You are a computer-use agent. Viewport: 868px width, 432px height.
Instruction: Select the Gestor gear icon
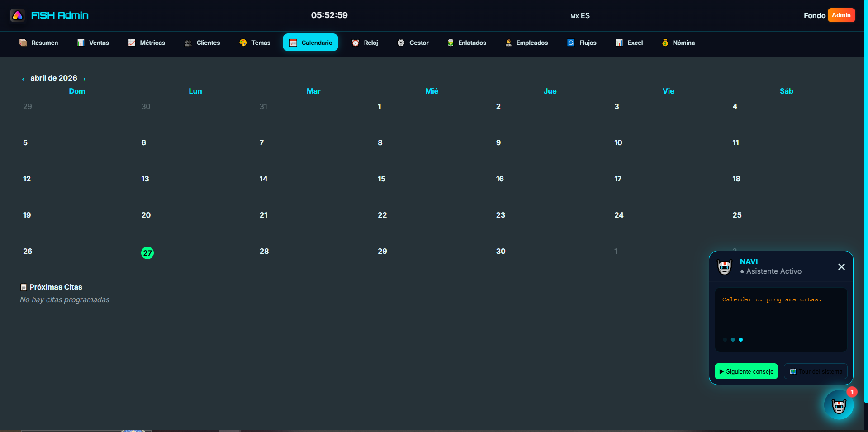pyautogui.click(x=400, y=43)
